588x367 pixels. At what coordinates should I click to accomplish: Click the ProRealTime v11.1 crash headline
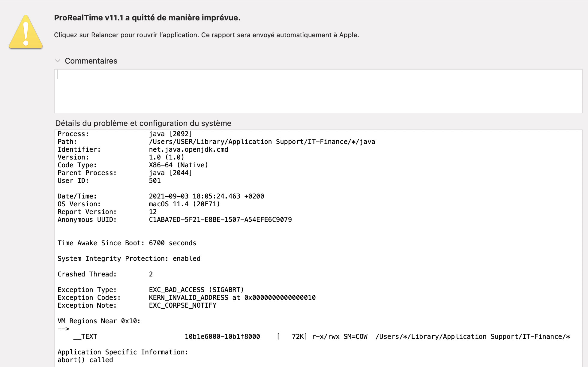coord(147,18)
